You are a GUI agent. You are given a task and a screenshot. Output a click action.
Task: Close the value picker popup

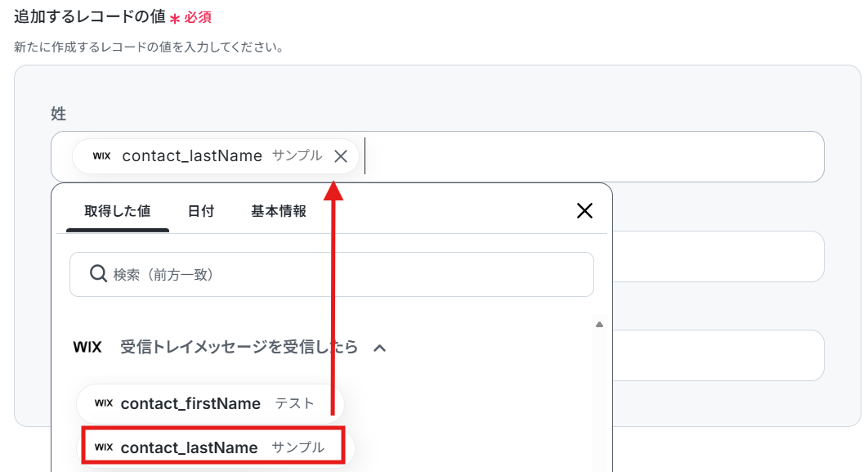584,210
